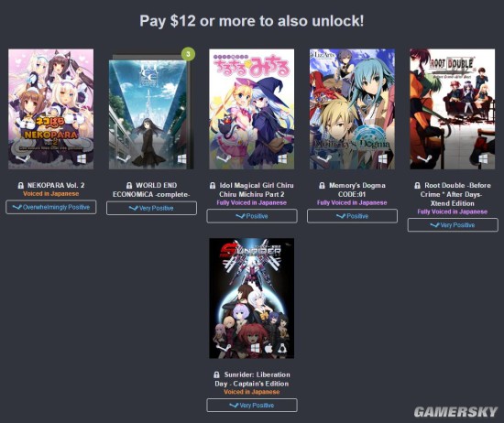Screen dimensions: 504x423
Task: Click the lock icon beside NEKOPARA Vol. 2
Action: click(20, 185)
